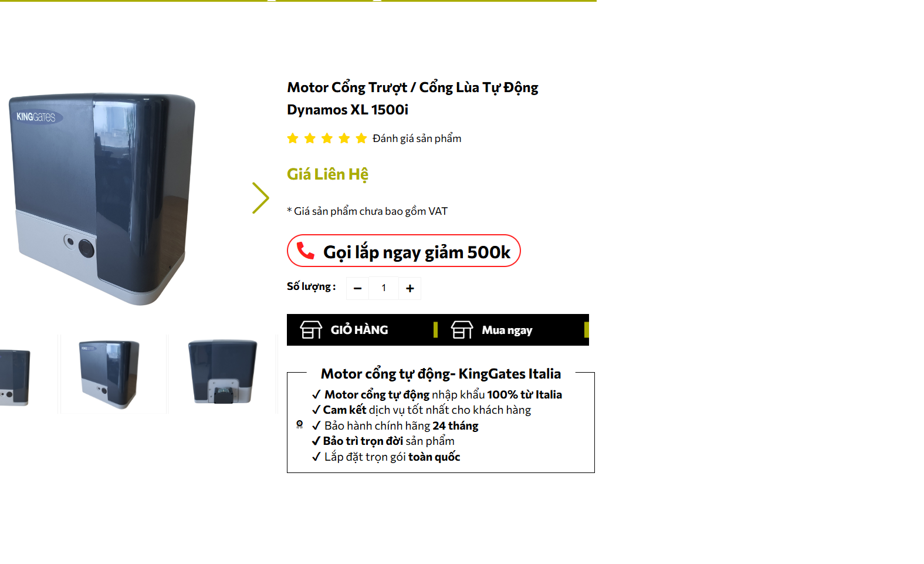The width and height of the screenshot is (924, 564).
Task: Click the cart icon beside GIỎ HÀNG
Action: pos(311,330)
